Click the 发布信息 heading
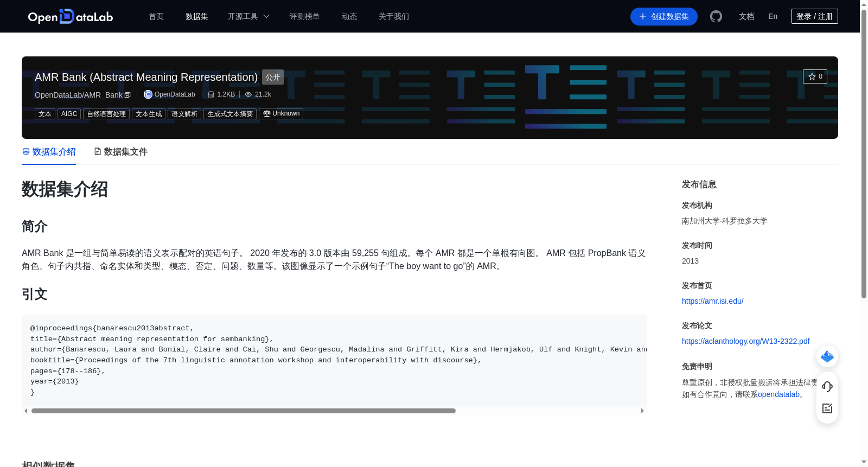This screenshot has height=467, width=868. tap(699, 184)
